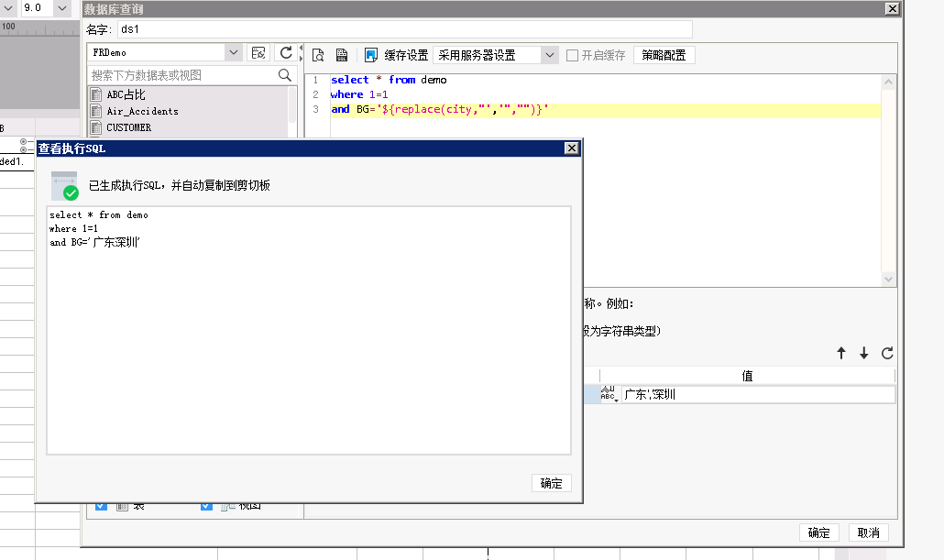Click the 缓存设置 label
Screen dimensions: 944x560
click(x=406, y=55)
